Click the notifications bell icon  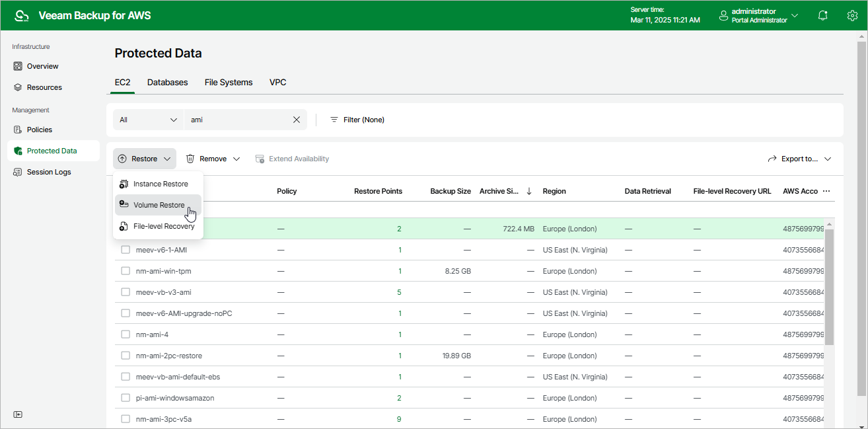pyautogui.click(x=822, y=15)
